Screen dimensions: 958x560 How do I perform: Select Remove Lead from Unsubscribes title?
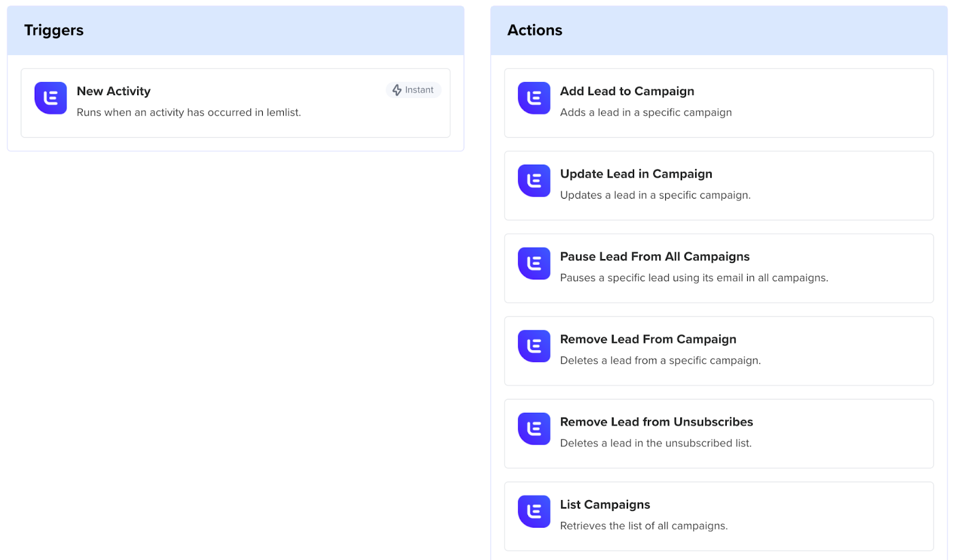pyautogui.click(x=656, y=422)
